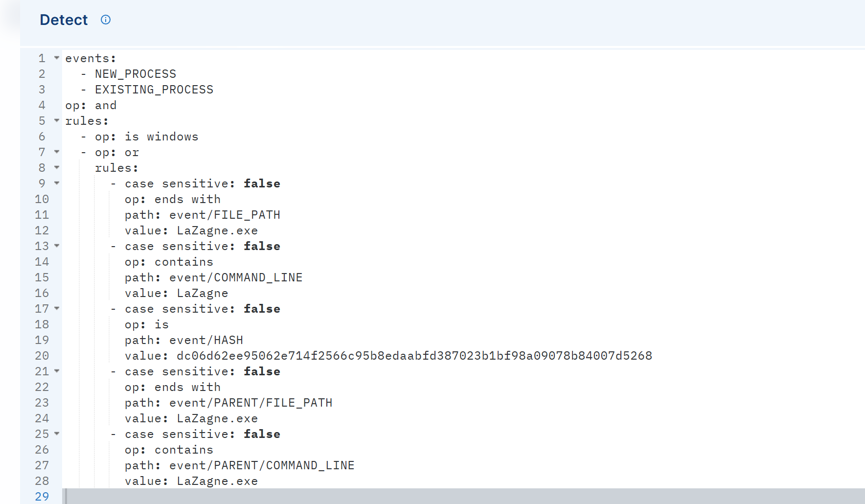Collapse the HASH rule starting line 17
Viewport: 865px width, 504px height.
(x=57, y=308)
